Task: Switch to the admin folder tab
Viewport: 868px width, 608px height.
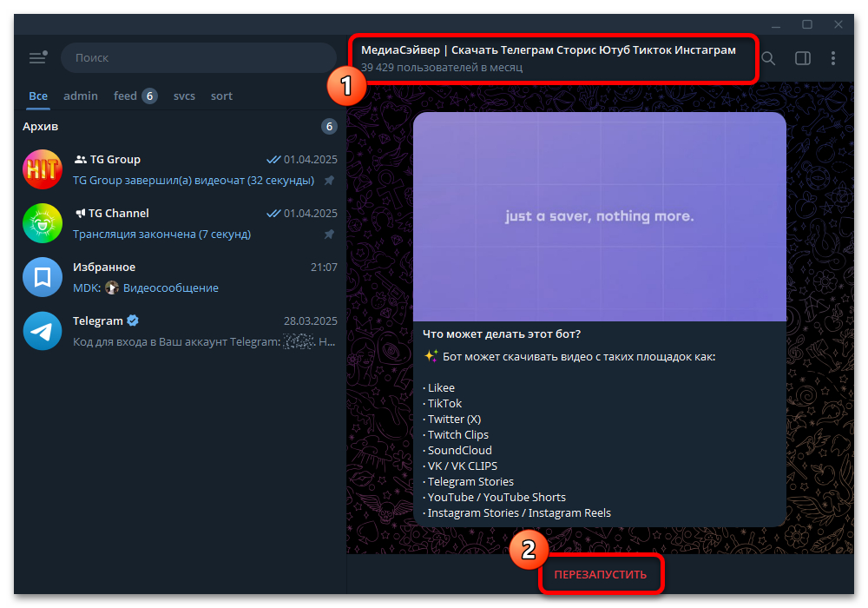Action: pyautogui.click(x=81, y=96)
